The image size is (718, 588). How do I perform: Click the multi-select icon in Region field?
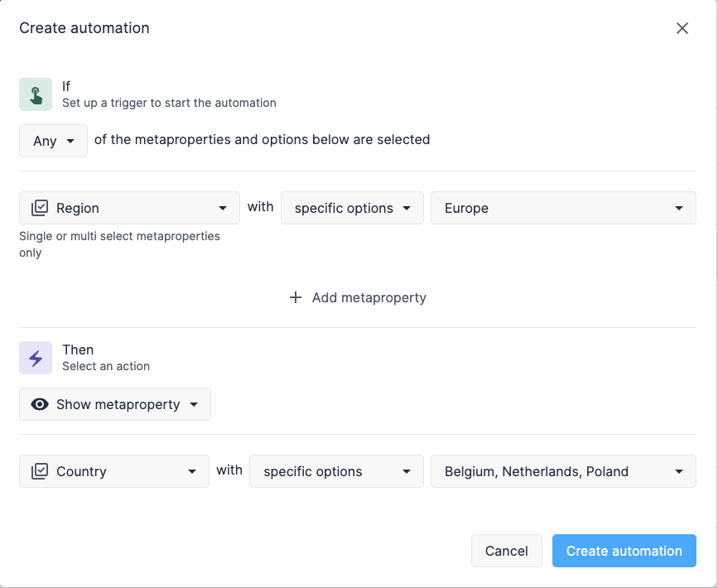point(40,208)
